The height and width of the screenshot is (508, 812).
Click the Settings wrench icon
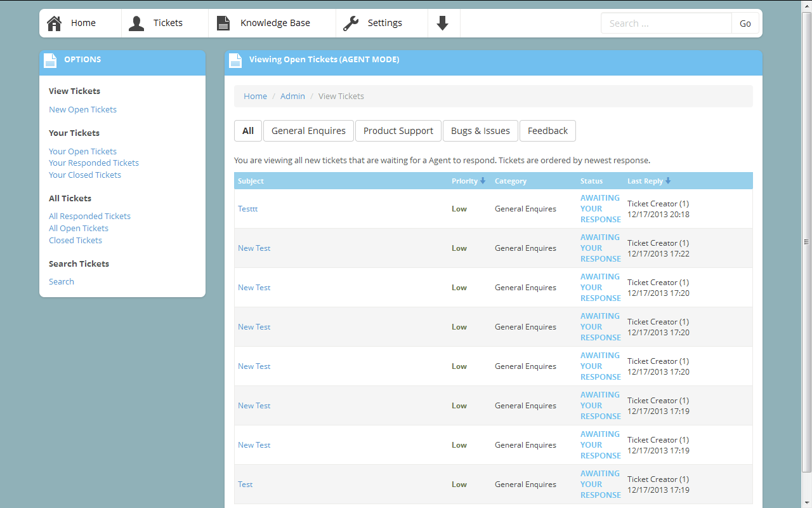pyautogui.click(x=351, y=23)
